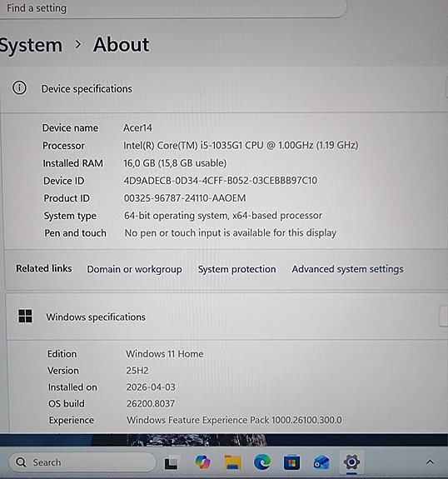Go back to System breadcrumb
Image resolution: width=448 pixels, height=479 pixels.
[x=31, y=45]
